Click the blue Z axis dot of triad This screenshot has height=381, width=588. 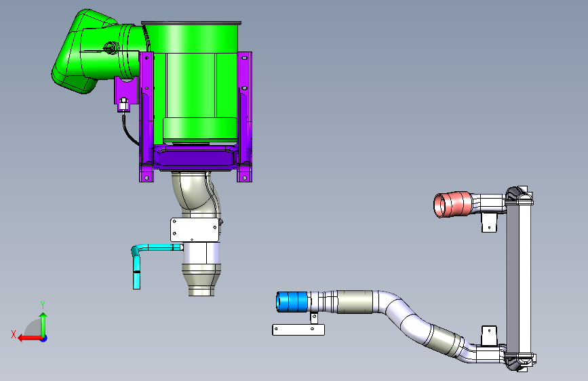pyautogui.click(x=44, y=338)
